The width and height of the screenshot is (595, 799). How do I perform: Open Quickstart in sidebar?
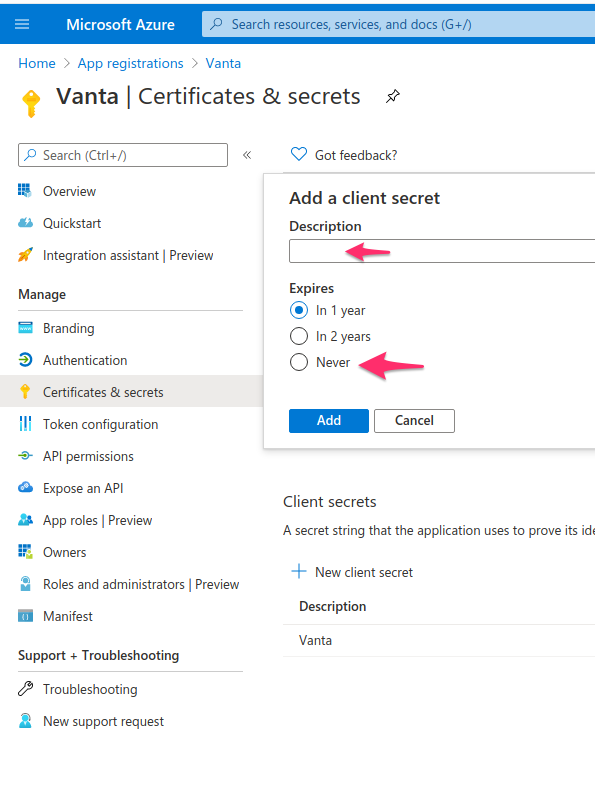[72, 223]
